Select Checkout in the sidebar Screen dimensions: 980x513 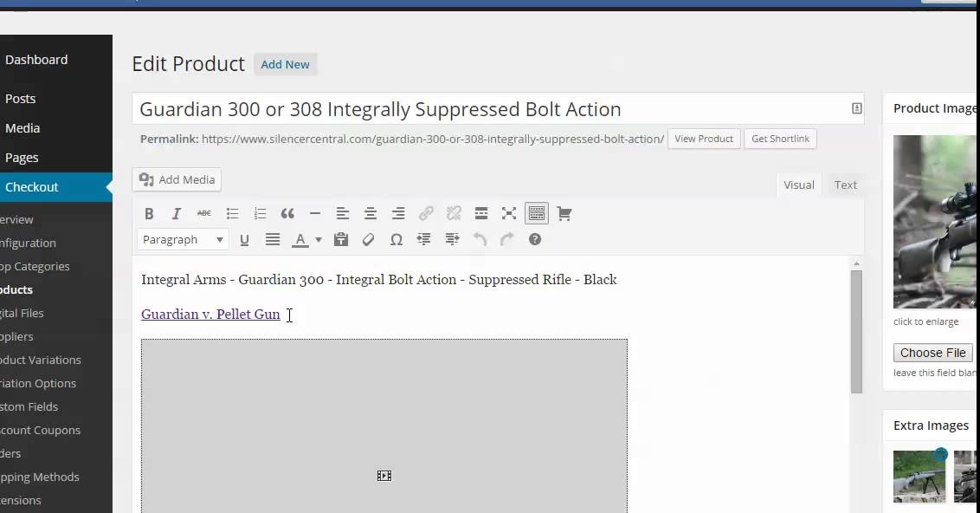pyautogui.click(x=56, y=187)
